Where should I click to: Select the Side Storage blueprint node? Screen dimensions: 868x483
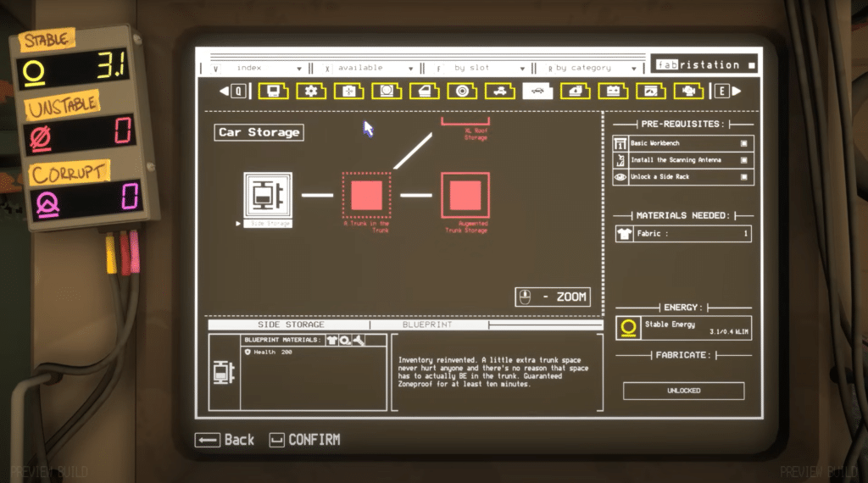pyautogui.click(x=268, y=195)
